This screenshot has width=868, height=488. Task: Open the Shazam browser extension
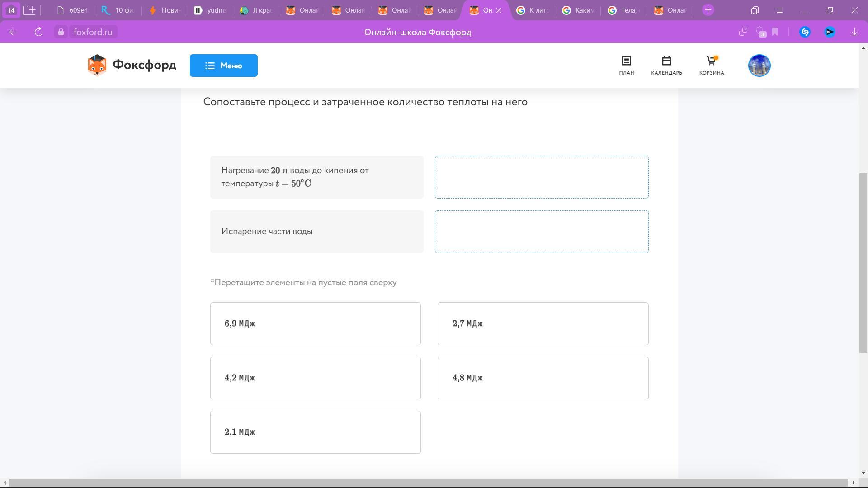(805, 32)
